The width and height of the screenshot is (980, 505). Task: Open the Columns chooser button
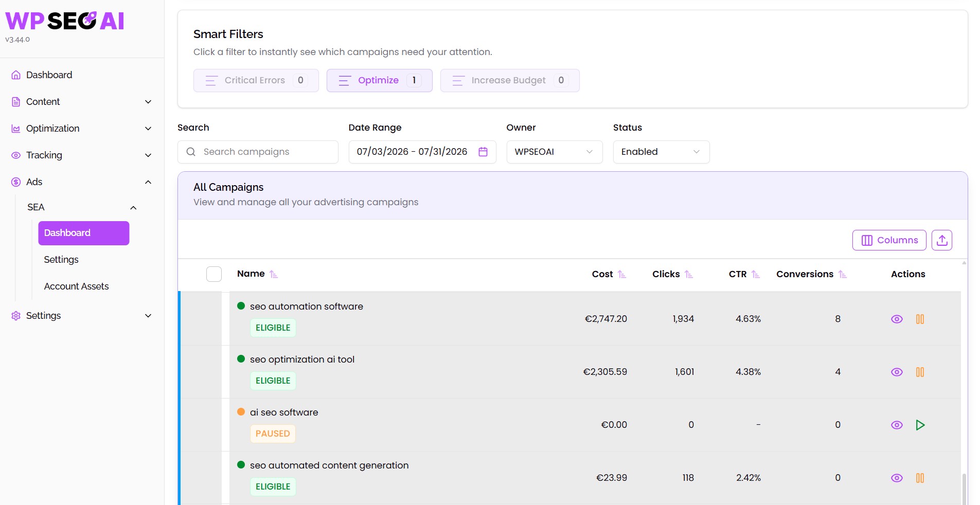point(889,240)
